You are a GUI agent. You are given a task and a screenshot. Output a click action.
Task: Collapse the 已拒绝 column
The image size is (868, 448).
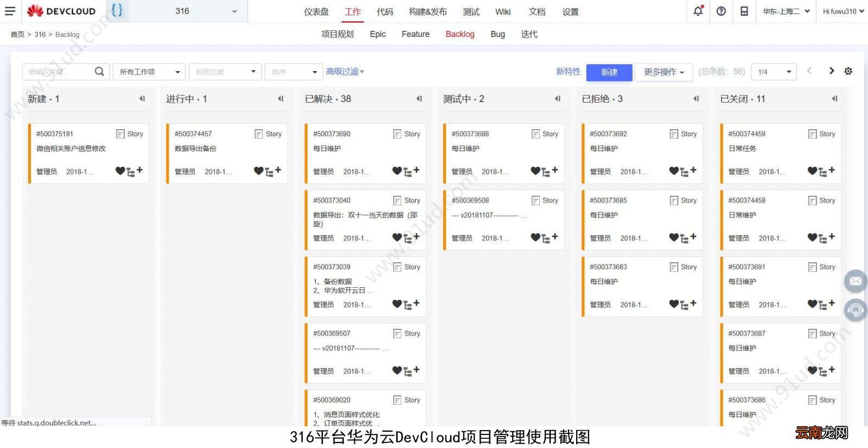pyautogui.click(x=696, y=99)
